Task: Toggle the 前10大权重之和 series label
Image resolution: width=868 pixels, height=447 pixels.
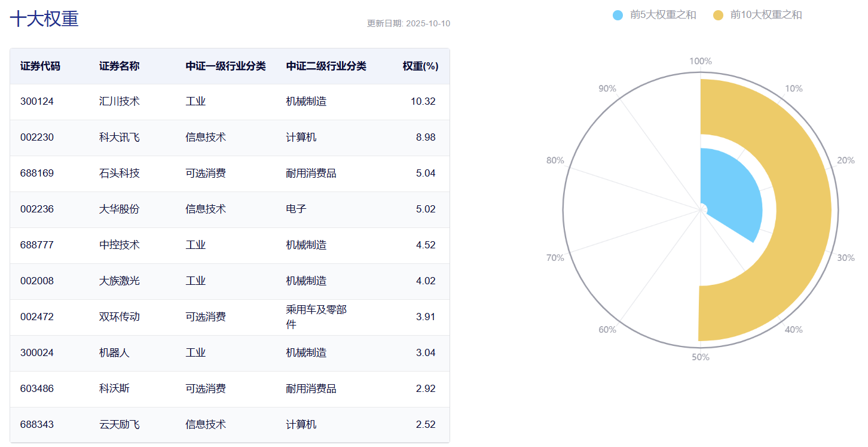Action: click(x=766, y=15)
